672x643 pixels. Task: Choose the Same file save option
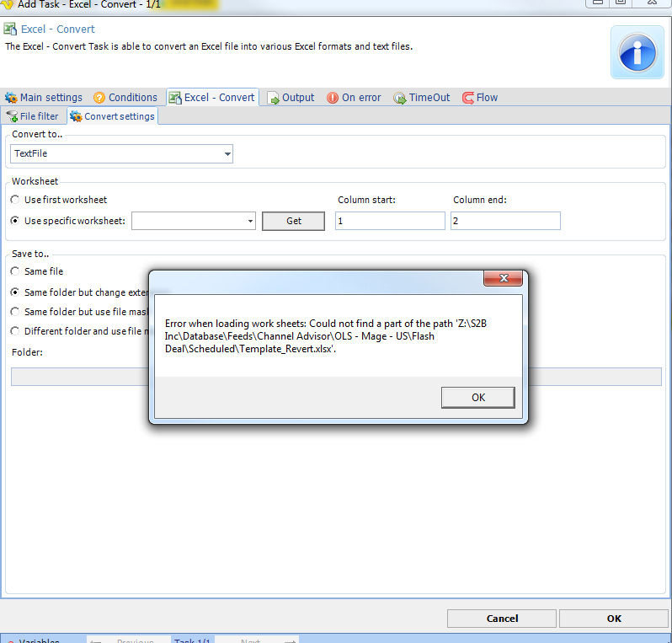(15, 271)
